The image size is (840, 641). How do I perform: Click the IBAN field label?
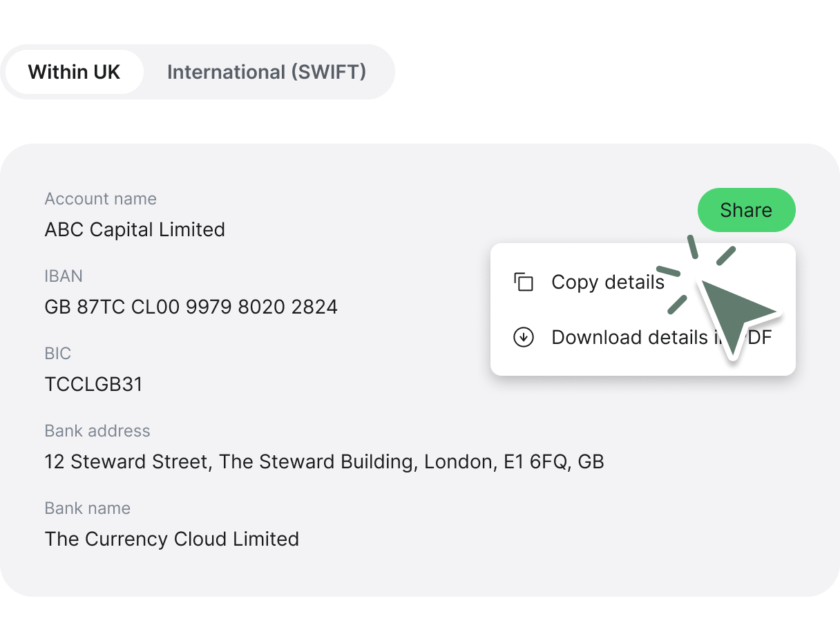pos(64,276)
